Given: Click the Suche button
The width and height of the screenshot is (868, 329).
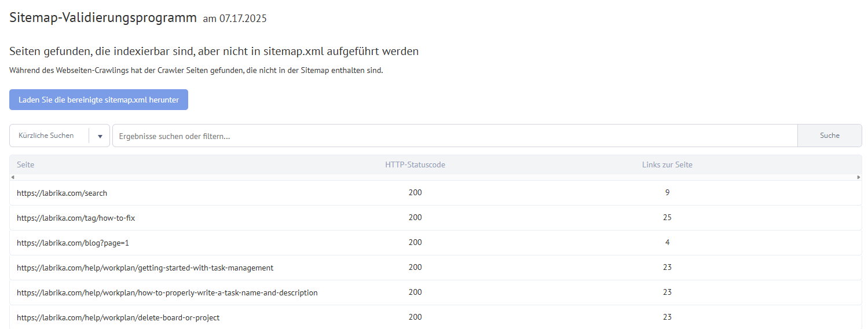Looking at the screenshot, I should coord(829,136).
